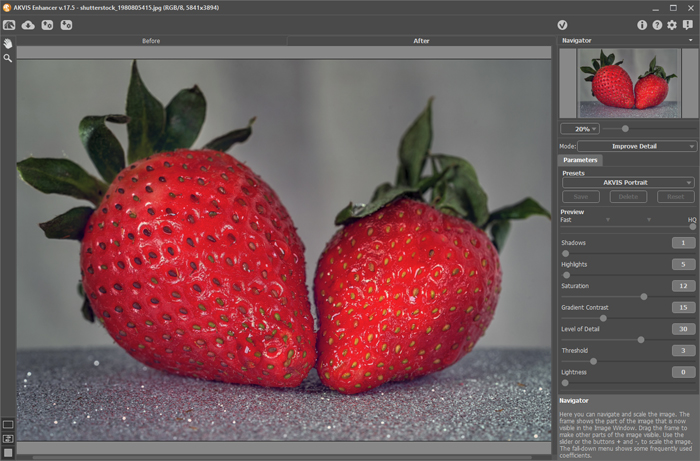700x461 pixels.
Task: Click the background color square at bottom left
Action: (8, 452)
